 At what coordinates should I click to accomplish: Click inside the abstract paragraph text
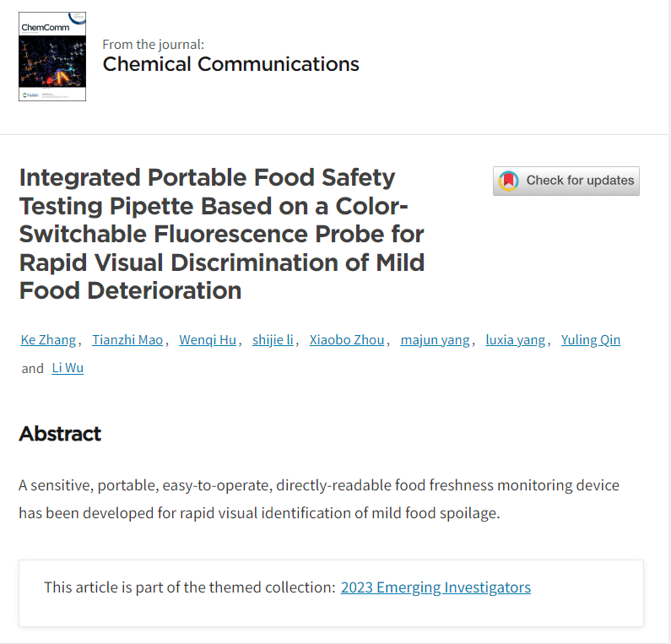click(318, 499)
